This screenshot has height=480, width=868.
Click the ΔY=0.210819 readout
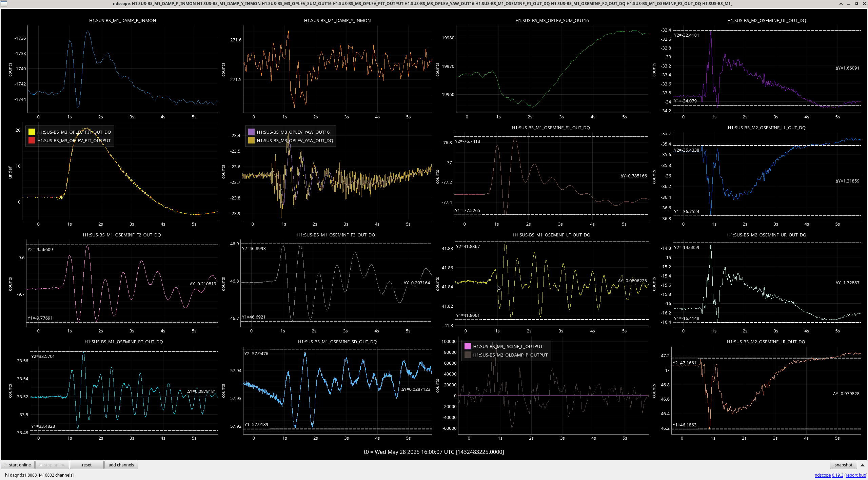(203, 284)
